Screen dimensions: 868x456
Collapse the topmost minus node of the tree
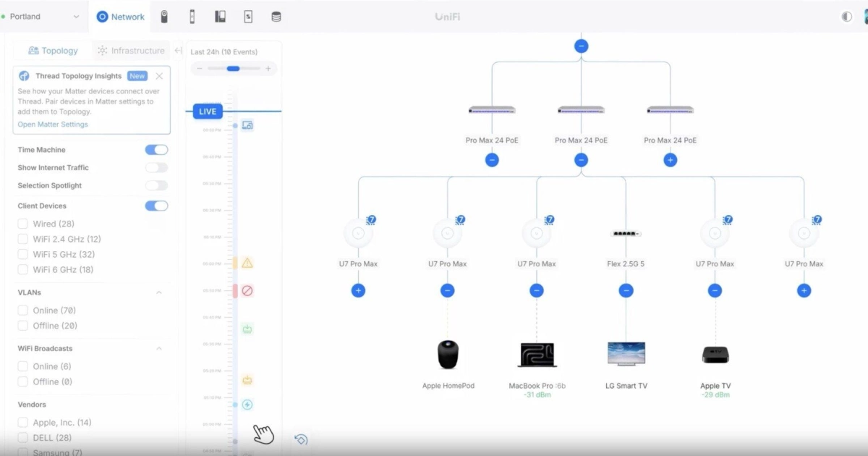coord(581,46)
